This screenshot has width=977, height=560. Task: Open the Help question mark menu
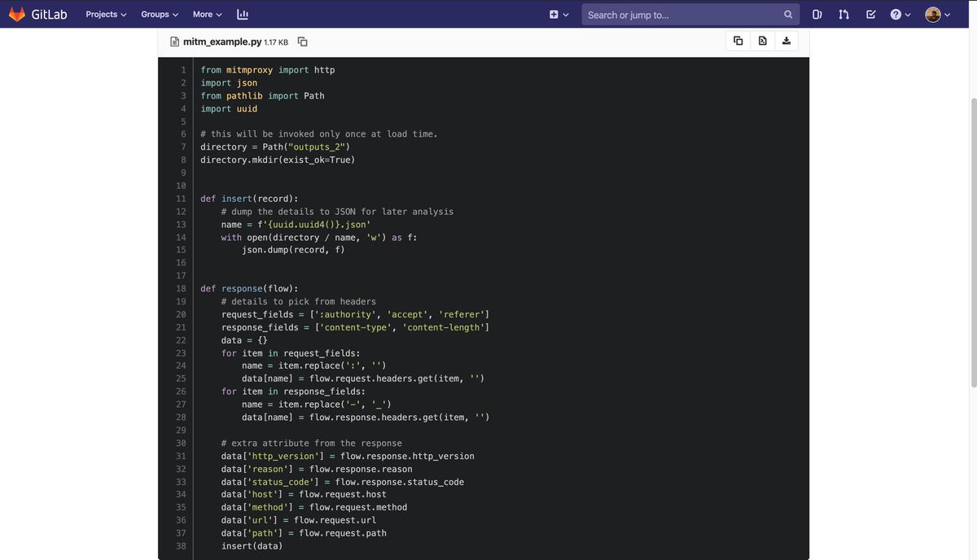click(x=900, y=14)
